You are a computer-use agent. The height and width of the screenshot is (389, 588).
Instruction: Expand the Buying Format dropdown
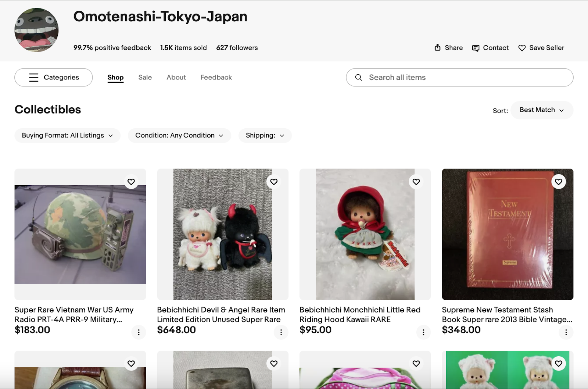click(x=67, y=135)
